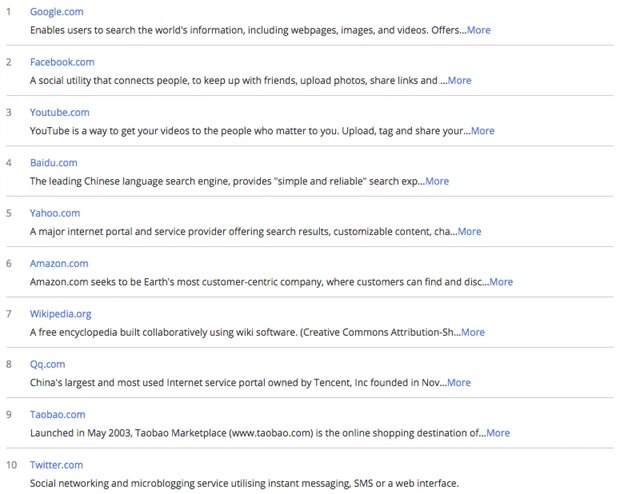Viewport: 640px width, 494px height.
Task: Click the Wikipedia.org link
Action: [x=61, y=314]
